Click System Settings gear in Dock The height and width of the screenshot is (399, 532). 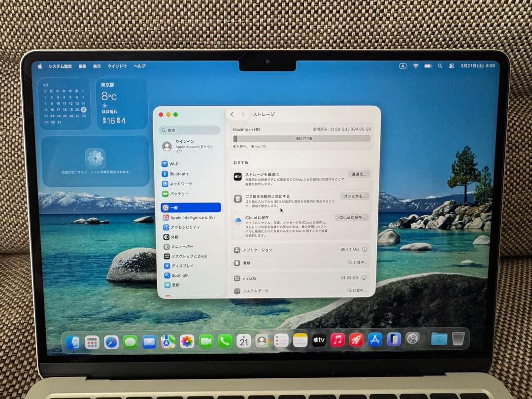coord(413,339)
